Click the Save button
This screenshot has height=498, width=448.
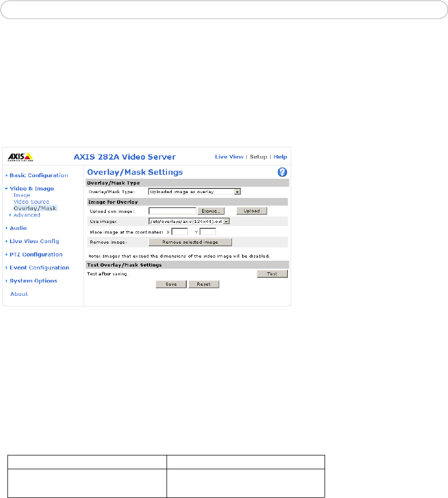171,284
